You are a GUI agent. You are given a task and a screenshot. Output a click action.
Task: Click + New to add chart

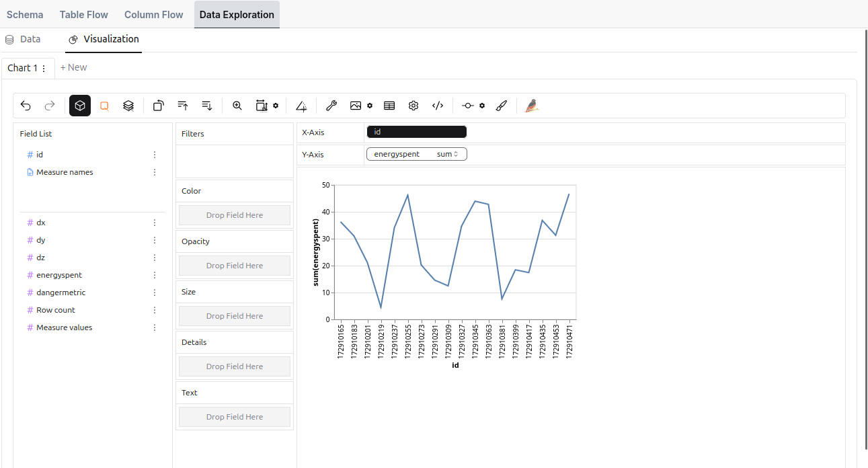[73, 67]
